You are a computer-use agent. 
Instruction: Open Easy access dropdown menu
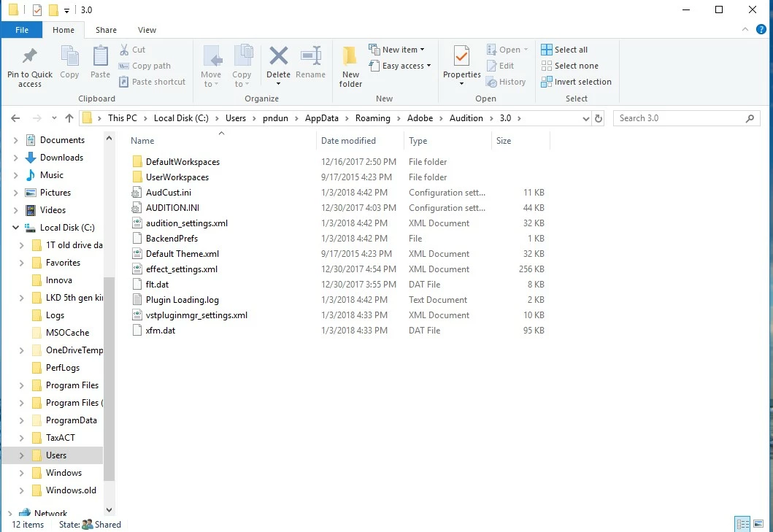click(400, 66)
